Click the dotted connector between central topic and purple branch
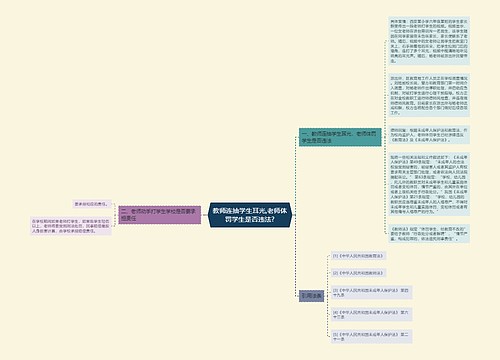Viewport: 500px width, 360px height. (x=205, y=215)
